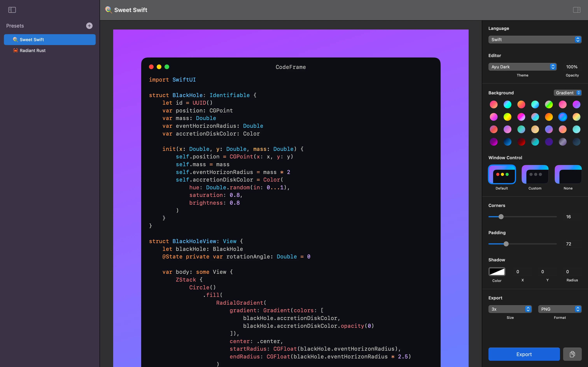The width and height of the screenshot is (588, 367).
Task: Select the Default window control style
Action: 501,175
